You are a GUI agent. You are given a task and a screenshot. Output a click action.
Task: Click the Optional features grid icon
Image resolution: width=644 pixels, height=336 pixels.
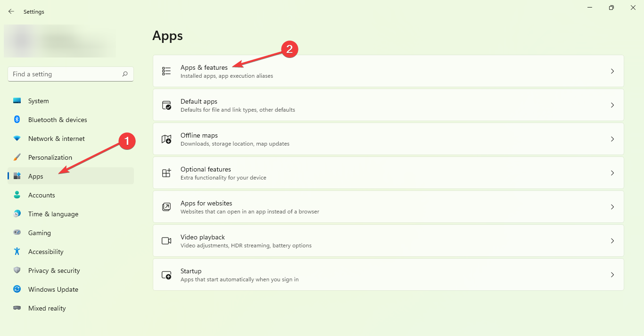166,173
